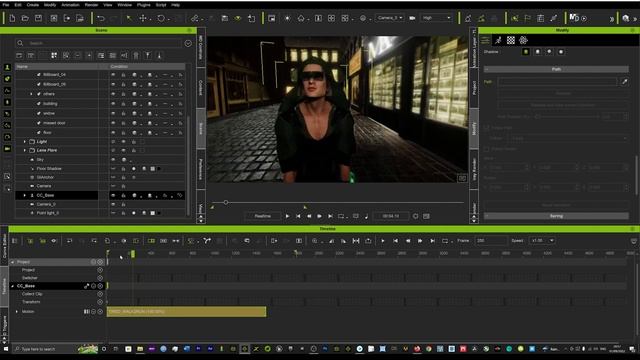Click the Home view icon in toolbar
640x360 pixels.
coord(301,18)
